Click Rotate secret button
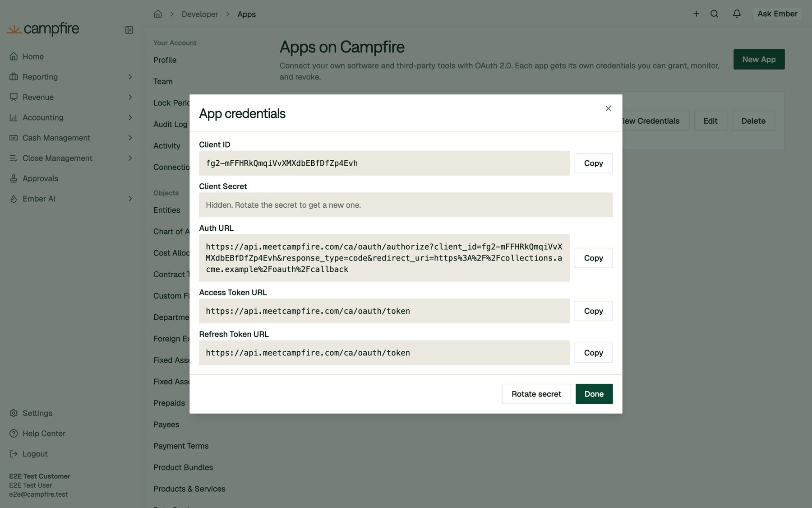Viewport: 812px width, 508px height. point(536,394)
